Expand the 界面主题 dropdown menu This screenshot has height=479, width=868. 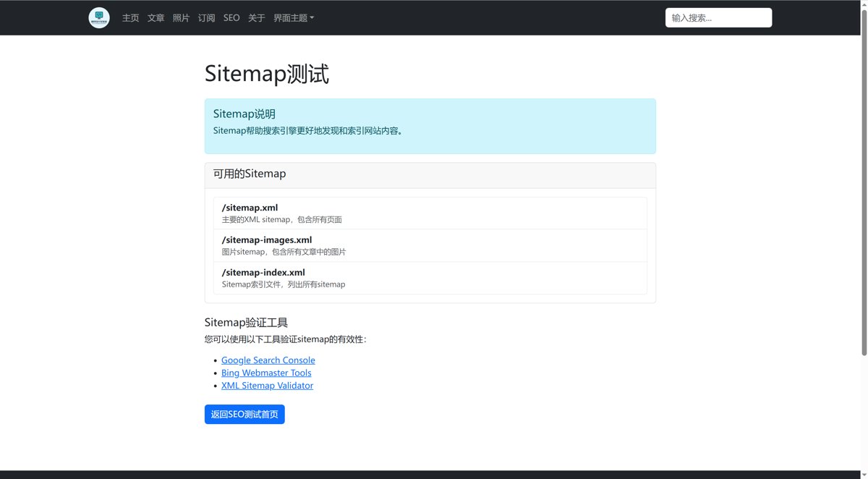coord(294,18)
